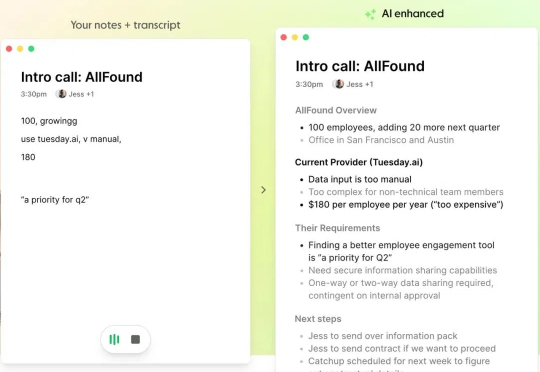Click the "+1" attendees label in right note
The width and height of the screenshot is (540, 372).
(369, 84)
